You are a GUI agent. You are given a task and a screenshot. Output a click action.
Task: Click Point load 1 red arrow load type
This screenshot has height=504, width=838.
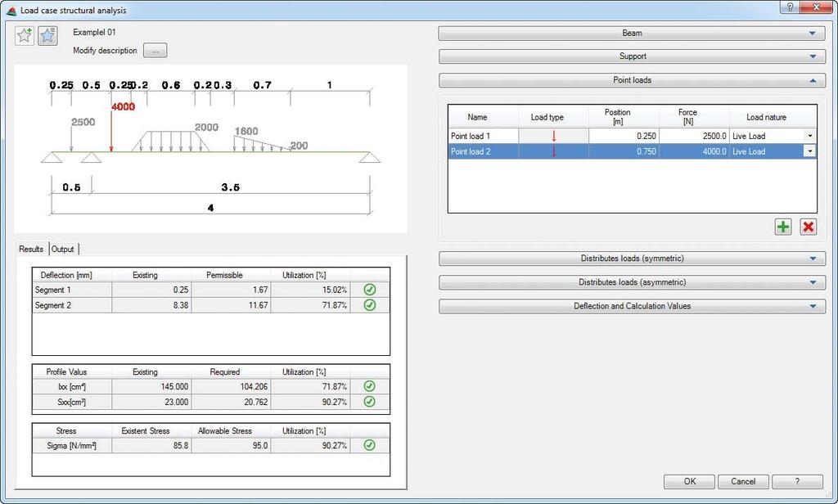[554, 136]
